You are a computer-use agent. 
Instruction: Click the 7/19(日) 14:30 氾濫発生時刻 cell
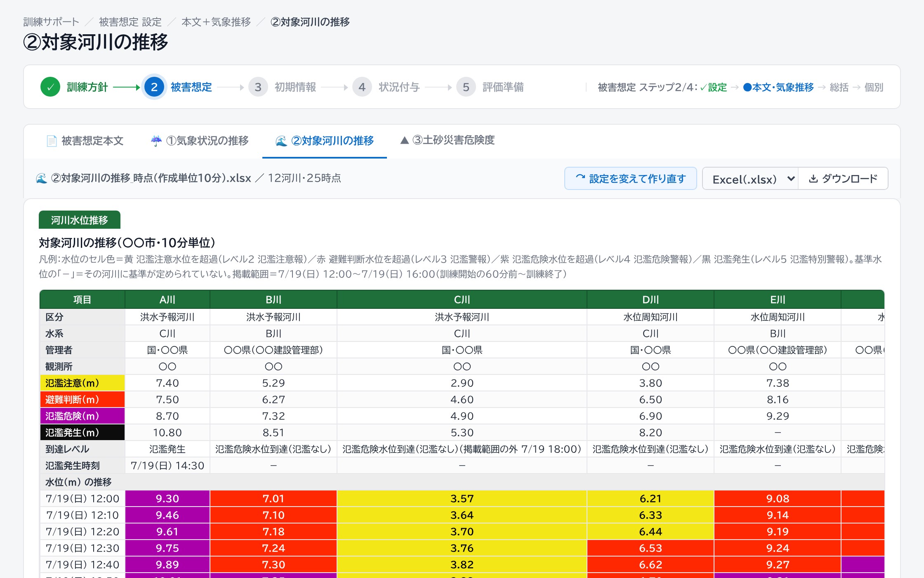[x=167, y=466]
